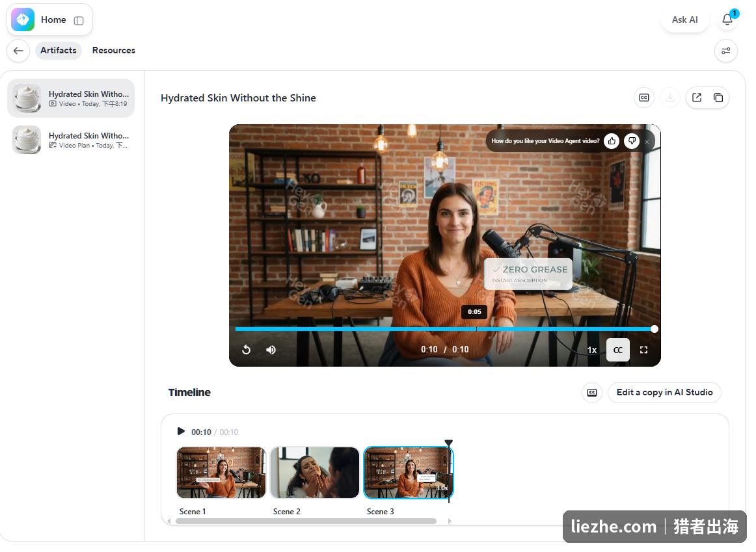This screenshot has height=552, width=756.
Task: Click the 00:10 timeline time readout
Action: click(x=201, y=432)
